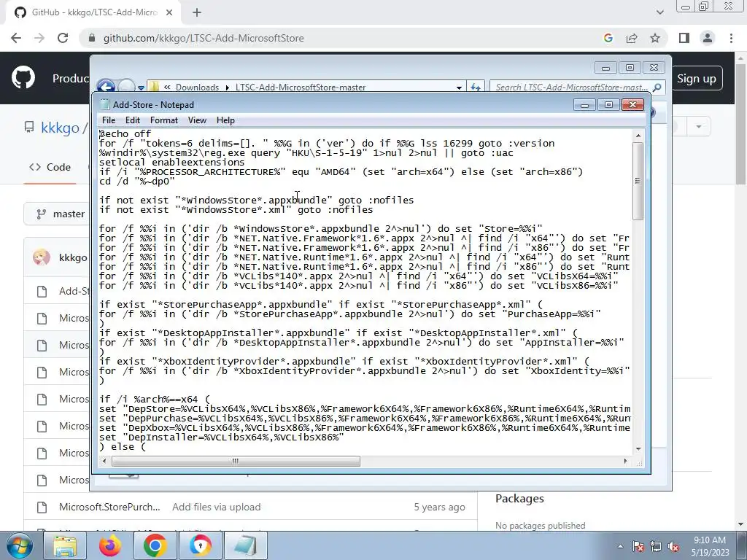Viewport: 747px width, 560px height.
Task: Open a new Chrome tab
Action: tap(197, 12)
